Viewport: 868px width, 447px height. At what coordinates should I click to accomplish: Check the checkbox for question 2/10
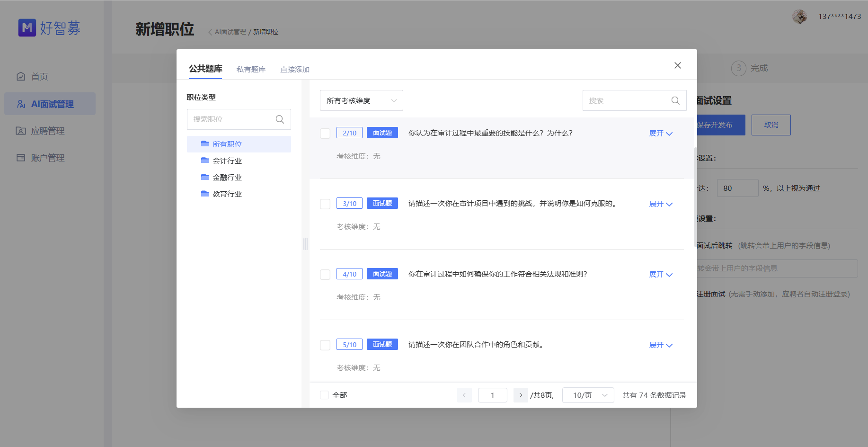[x=325, y=134]
